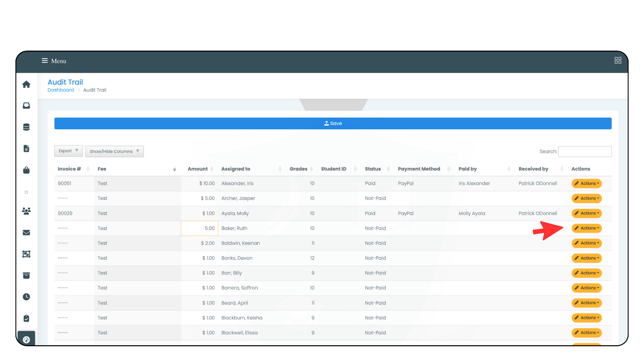Image resolution: width=644 pixels, height=362 pixels.
Task: Open the hamburger Menu icon
Action: click(x=45, y=61)
